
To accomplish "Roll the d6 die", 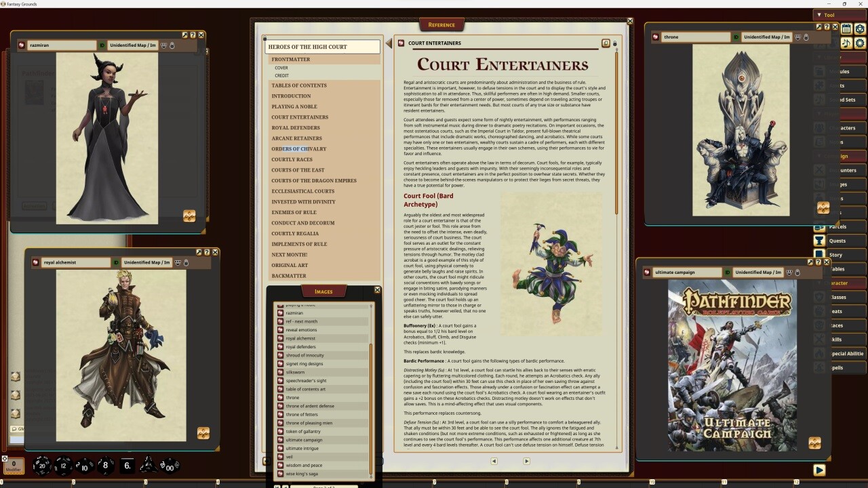I will click(126, 465).
